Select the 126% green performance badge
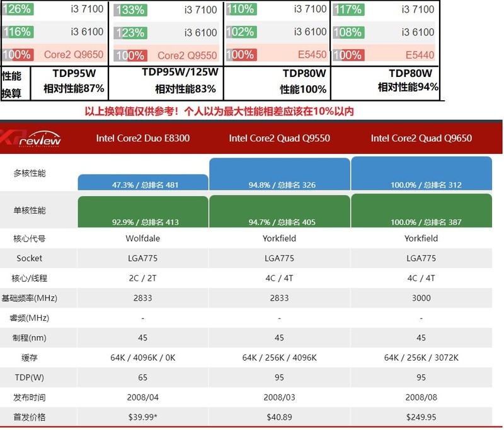 (18, 9)
